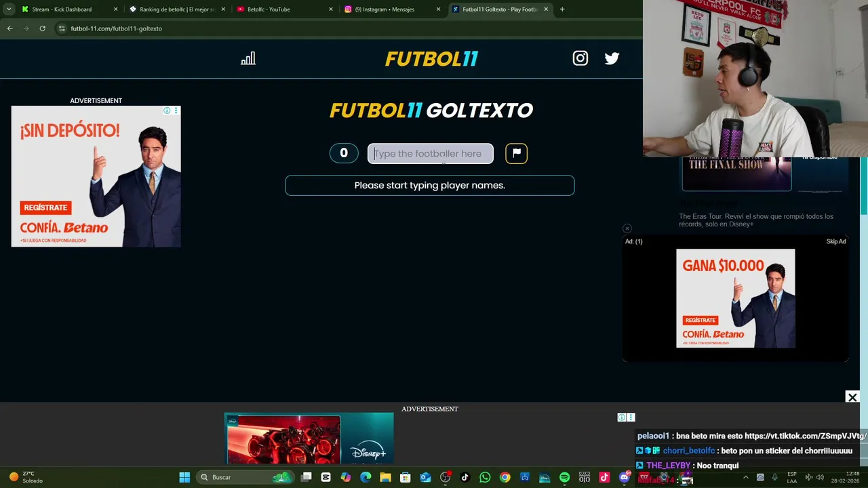Open WhatsApp from taskbar
The image size is (868, 488).
pos(485,477)
